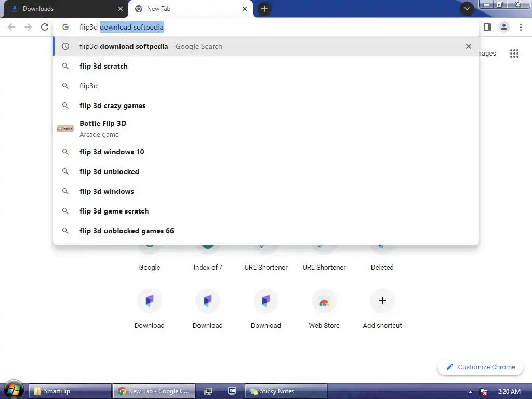This screenshot has width=532, height=399.
Task: Open the Bottle Flip 3D arcade game suggestion
Action: (x=266, y=129)
